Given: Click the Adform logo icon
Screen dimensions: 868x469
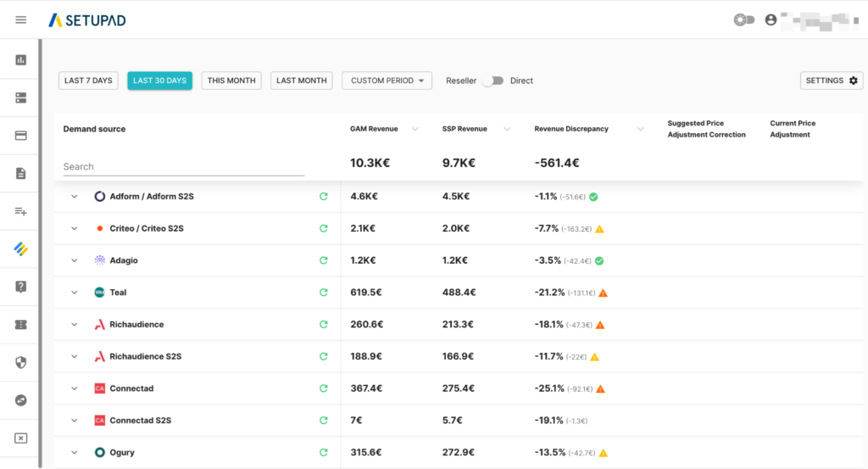Looking at the screenshot, I should (x=100, y=196).
